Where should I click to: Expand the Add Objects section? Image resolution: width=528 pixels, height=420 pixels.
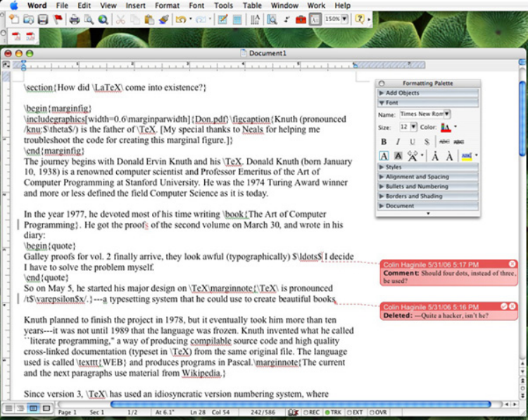click(428, 93)
